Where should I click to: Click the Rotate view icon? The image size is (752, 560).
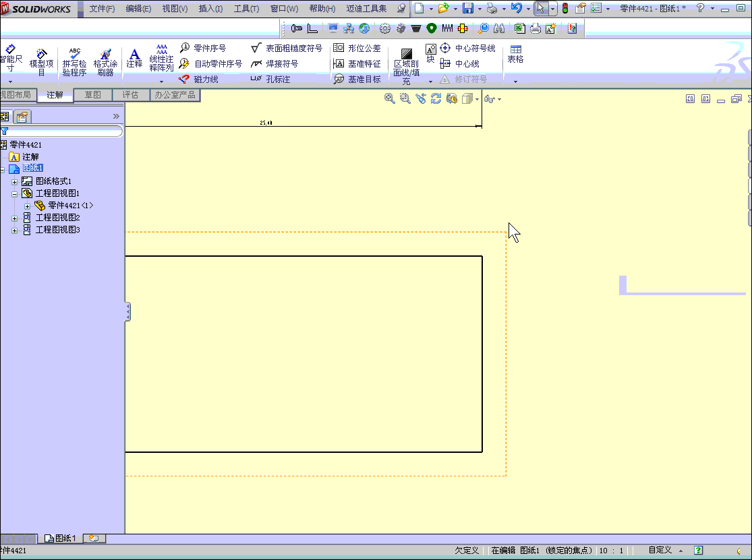pyautogui.click(x=436, y=98)
